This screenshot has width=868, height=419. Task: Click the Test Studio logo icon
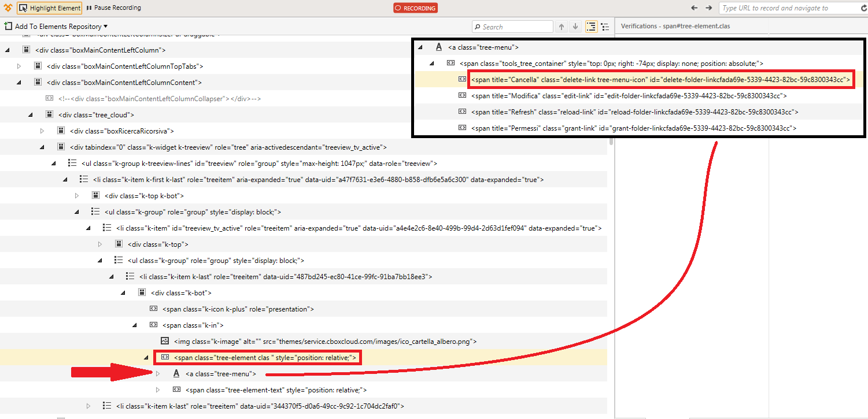point(7,8)
